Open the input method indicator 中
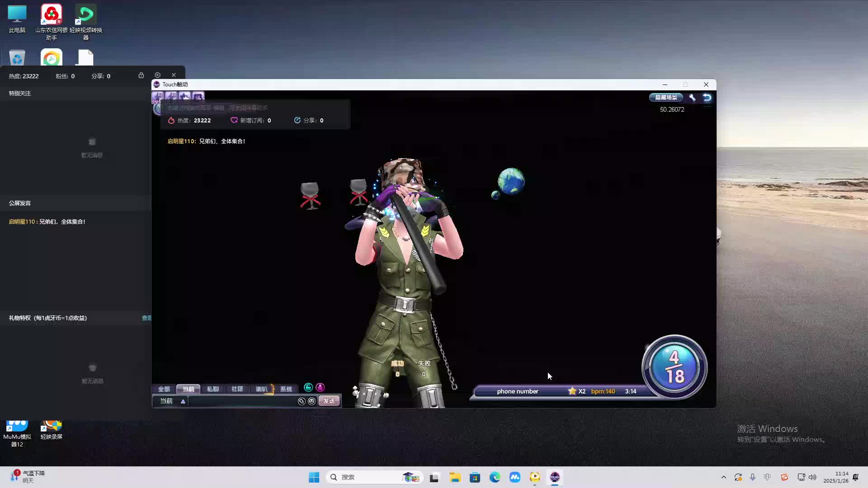Screen dimensions: 868x488 point(767,477)
